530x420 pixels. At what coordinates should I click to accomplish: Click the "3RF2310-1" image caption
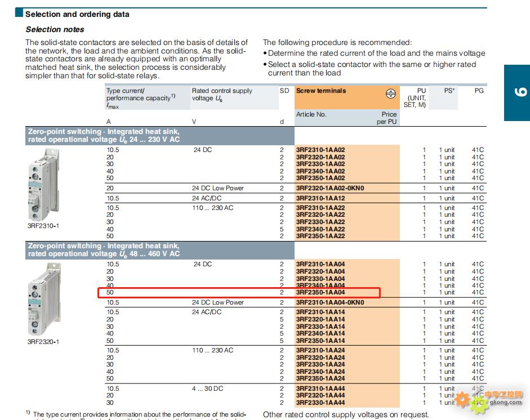coord(43,226)
